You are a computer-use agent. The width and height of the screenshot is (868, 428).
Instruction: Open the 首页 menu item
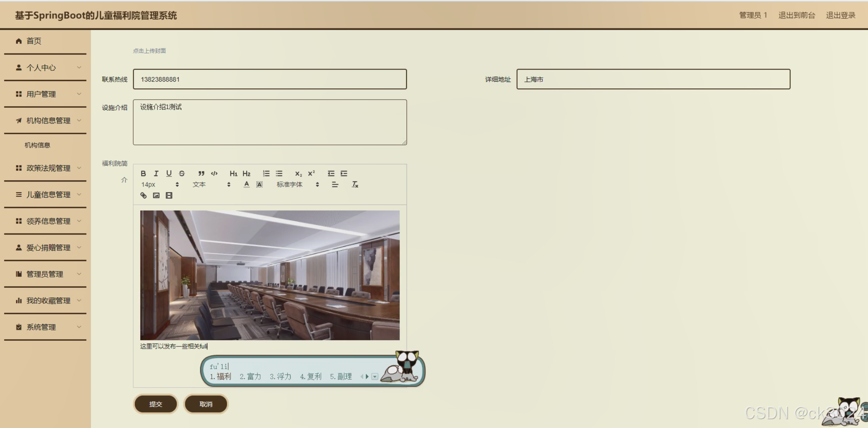pyautogui.click(x=34, y=41)
